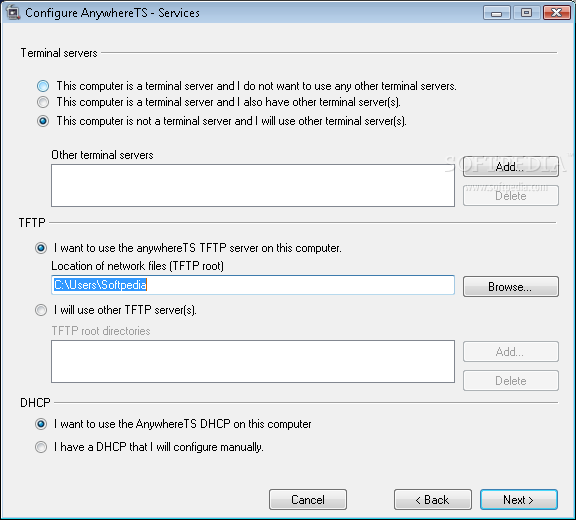576x520 pixels.
Task: Add another terminal server with Add... button
Action: click(511, 167)
